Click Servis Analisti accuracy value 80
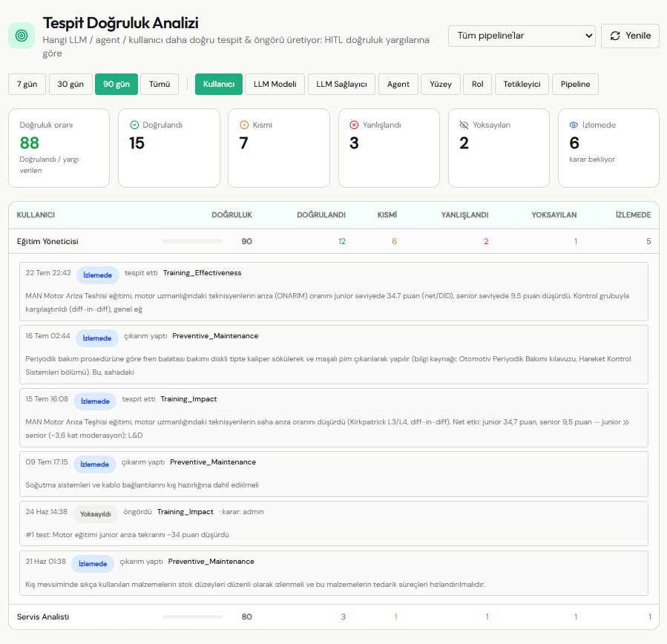Screen dimensions: 667x644 tap(247, 617)
